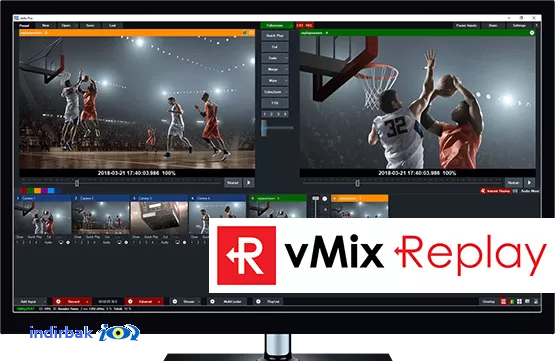The width and height of the screenshot is (555, 361).
Task: Open the Fade transition dropdown arrow
Action: click(x=286, y=58)
